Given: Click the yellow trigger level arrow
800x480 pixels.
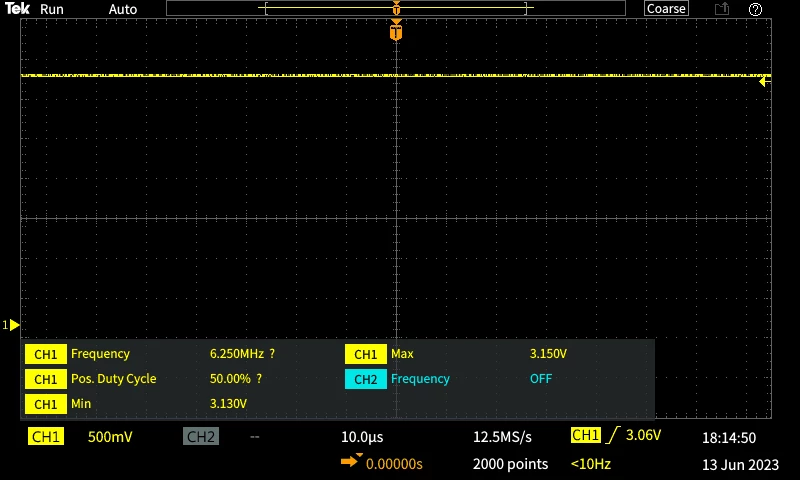Looking at the screenshot, I should pyautogui.click(x=764, y=82).
